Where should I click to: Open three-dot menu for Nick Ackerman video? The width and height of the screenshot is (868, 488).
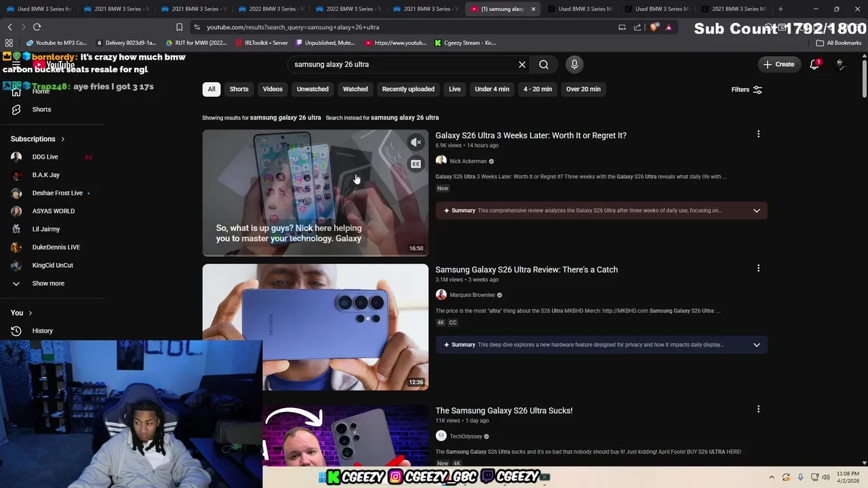[758, 134]
